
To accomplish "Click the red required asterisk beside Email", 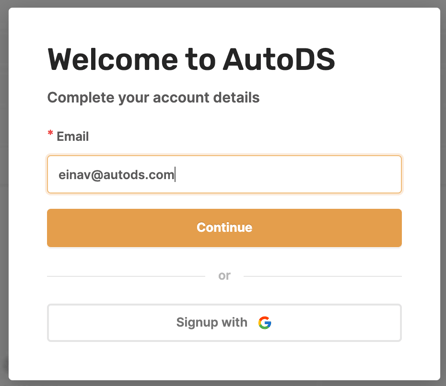I will [50, 134].
